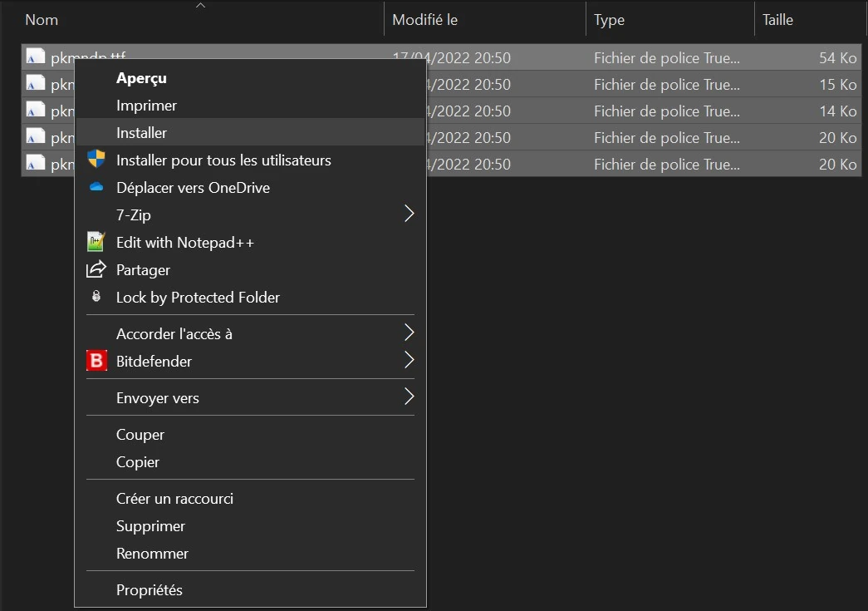Viewport: 868px width, 611px height.
Task: Select Propriétés at the menu bottom
Action: coord(149,590)
